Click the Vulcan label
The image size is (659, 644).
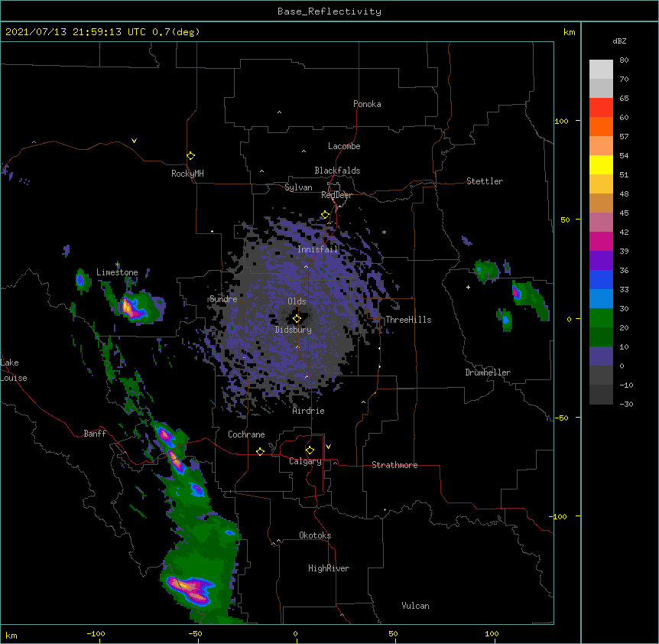415,606
